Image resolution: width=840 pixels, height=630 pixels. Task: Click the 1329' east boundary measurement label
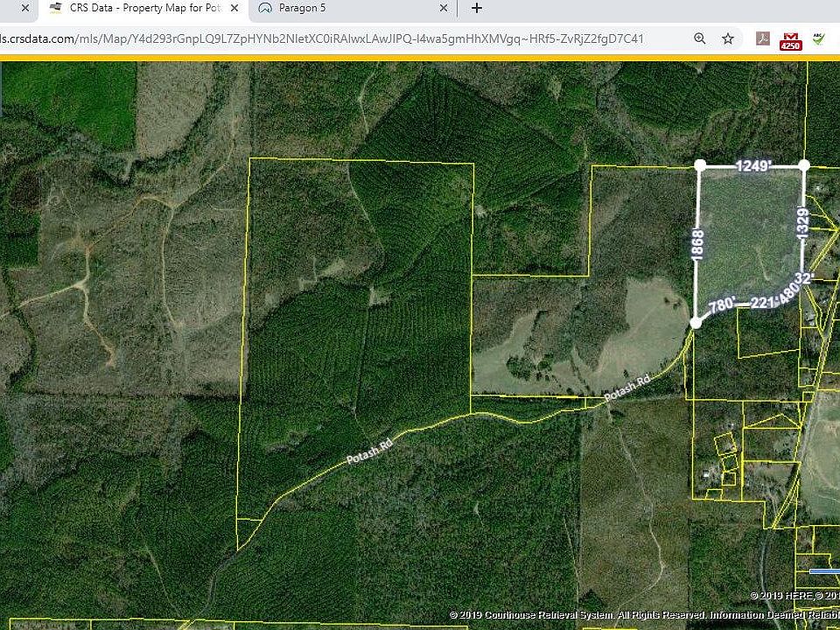(802, 220)
